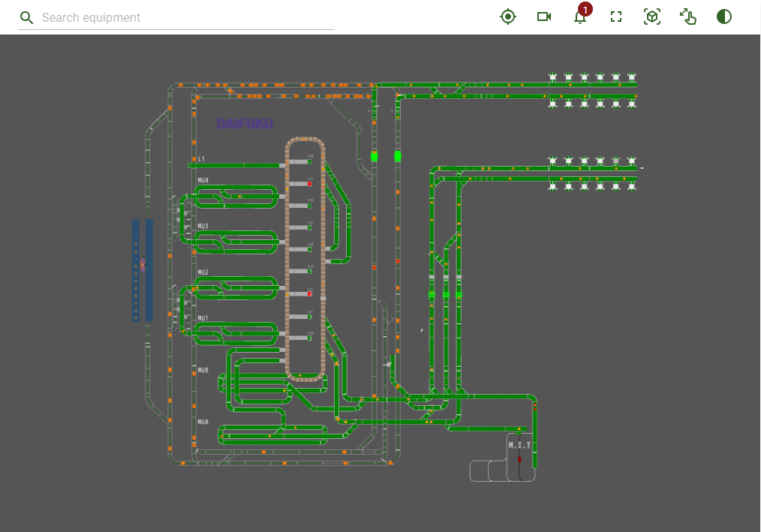The image size is (761, 532).
Task: Open the notifications bell with badge
Action: click(x=580, y=17)
